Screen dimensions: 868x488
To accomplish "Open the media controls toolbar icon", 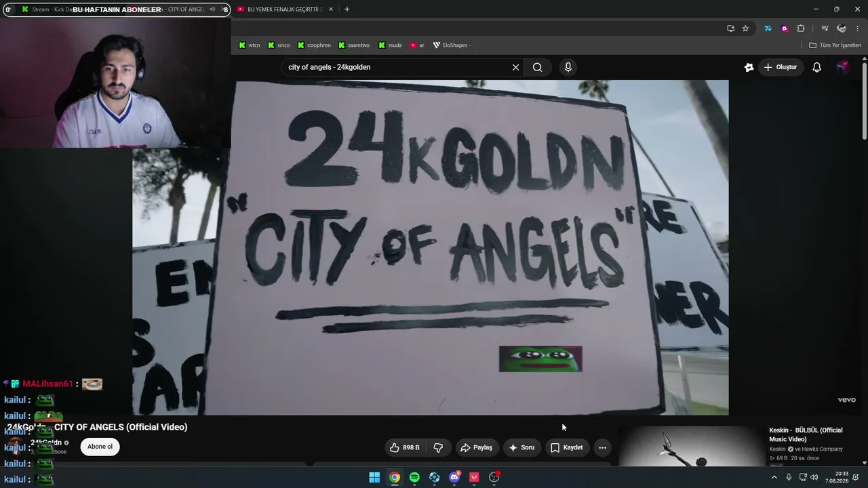I will 825,28.
